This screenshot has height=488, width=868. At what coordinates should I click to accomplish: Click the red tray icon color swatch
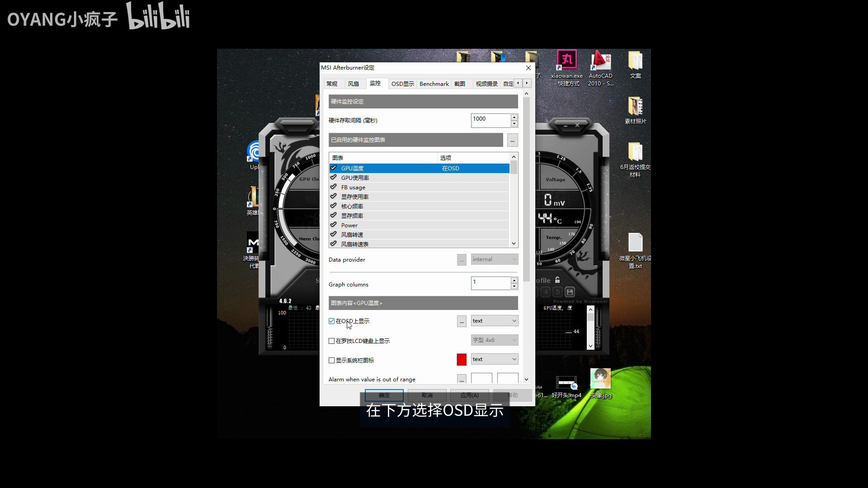click(x=462, y=360)
